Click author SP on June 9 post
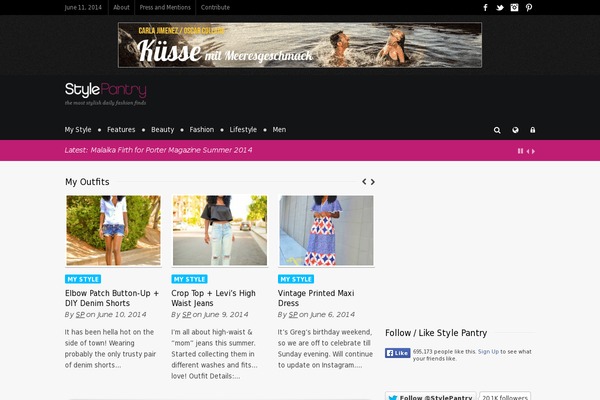 coord(186,315)
